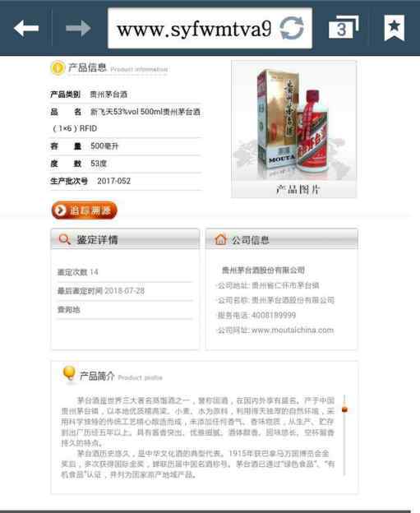
Task: Click the 查询地 row
Action: pyautogui.click(x=125, y=309)
